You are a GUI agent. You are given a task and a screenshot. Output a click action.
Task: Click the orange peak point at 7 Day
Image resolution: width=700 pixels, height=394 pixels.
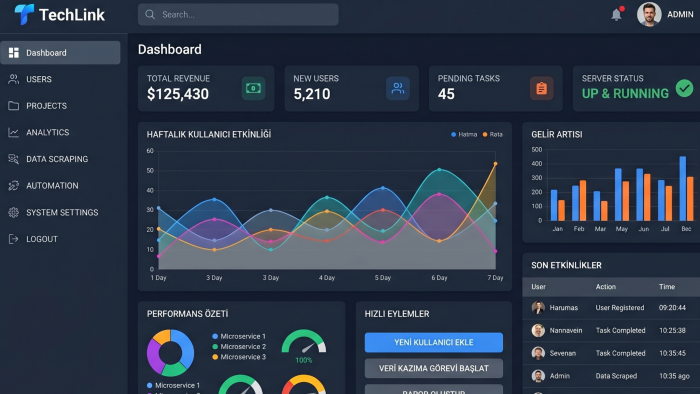(495, 164)
